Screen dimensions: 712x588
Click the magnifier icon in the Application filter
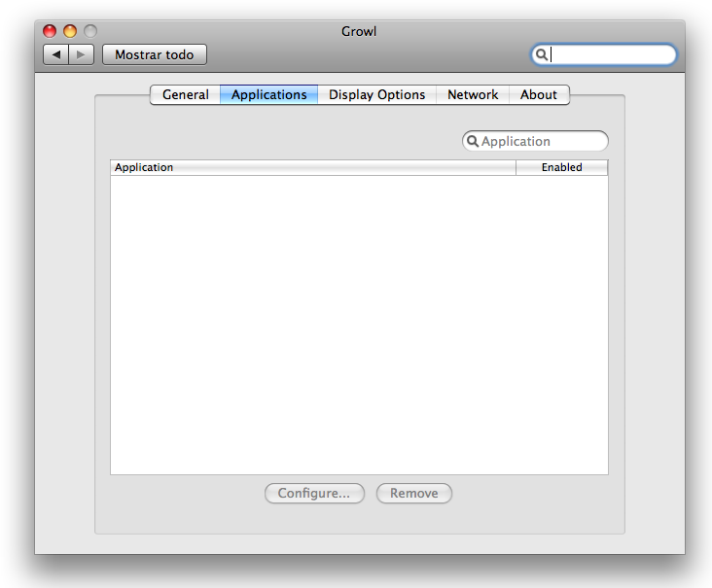473,141
